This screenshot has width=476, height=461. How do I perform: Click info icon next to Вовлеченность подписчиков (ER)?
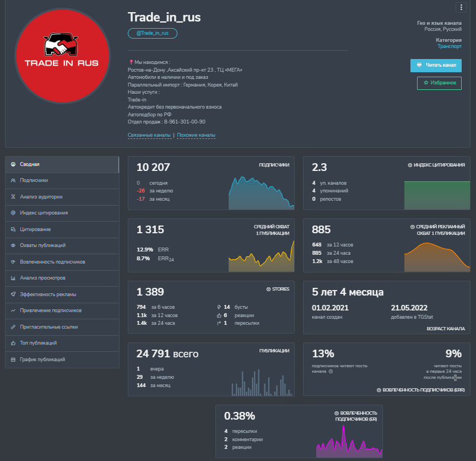point(337,413)
